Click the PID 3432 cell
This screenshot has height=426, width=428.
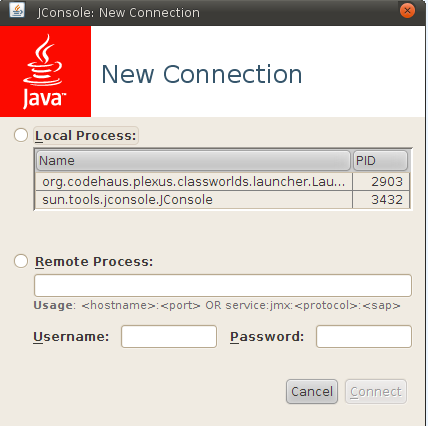(x=381, y=200)
